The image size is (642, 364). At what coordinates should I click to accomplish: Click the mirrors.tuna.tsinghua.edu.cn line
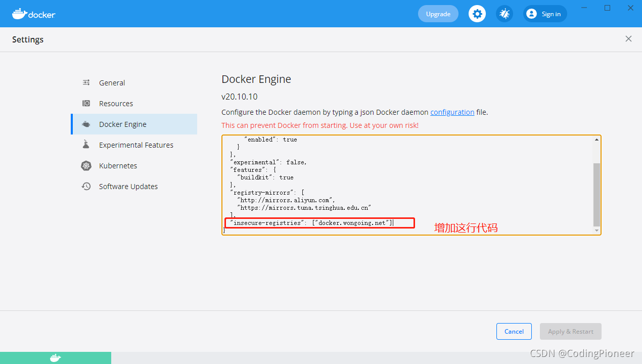tap(304, 208)
